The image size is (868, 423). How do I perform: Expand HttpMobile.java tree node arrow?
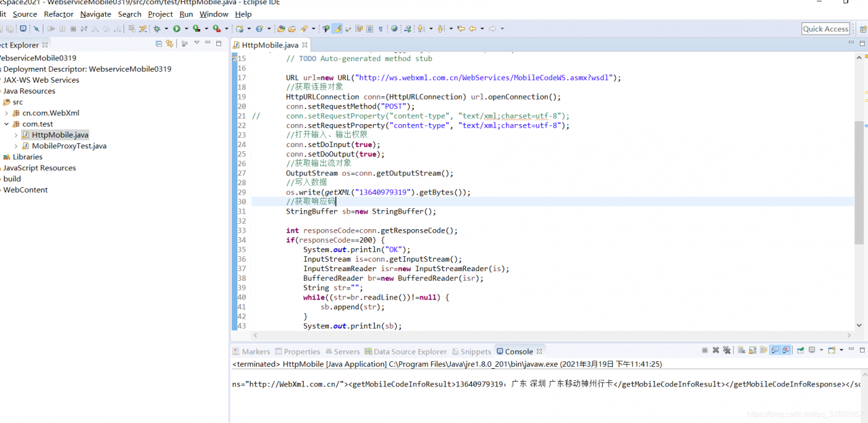point(16,135)
